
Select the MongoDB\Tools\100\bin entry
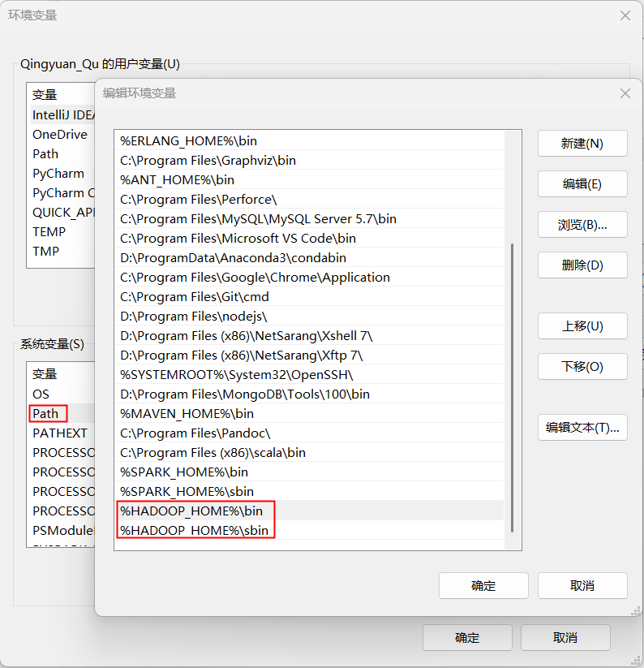[309, 394]
